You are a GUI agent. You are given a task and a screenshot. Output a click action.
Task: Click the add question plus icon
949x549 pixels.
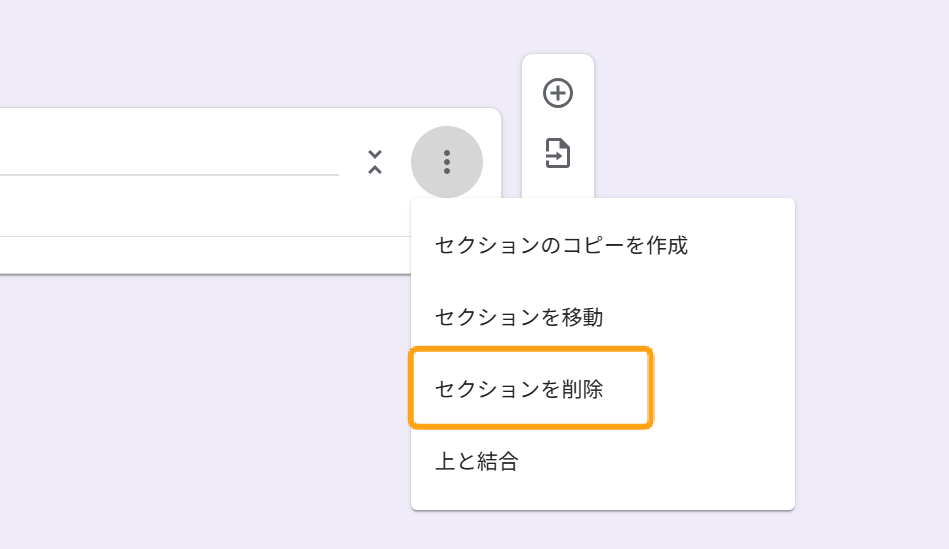[x=557, y=94]
